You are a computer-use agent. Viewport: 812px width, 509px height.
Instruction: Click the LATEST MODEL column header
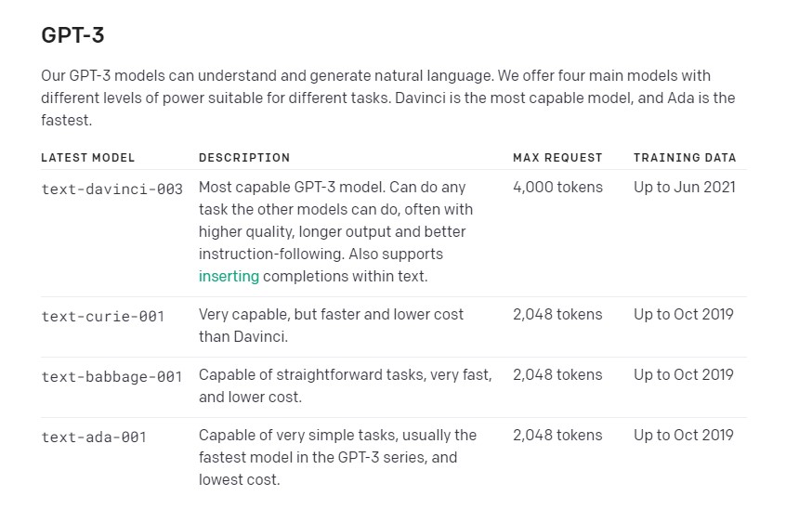coord(88,157)
